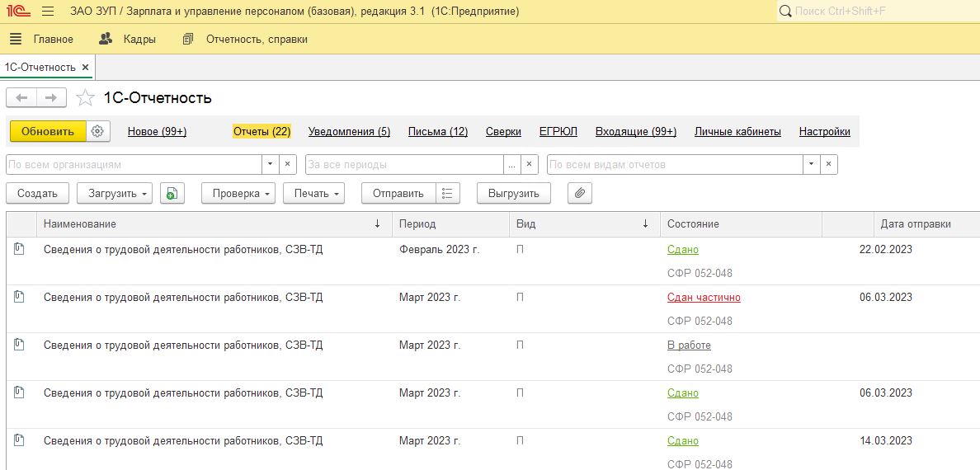The height and width of the screenshot is (470, 980).
Task: Click the yellow Обновить button
Action: click(48, 131)
